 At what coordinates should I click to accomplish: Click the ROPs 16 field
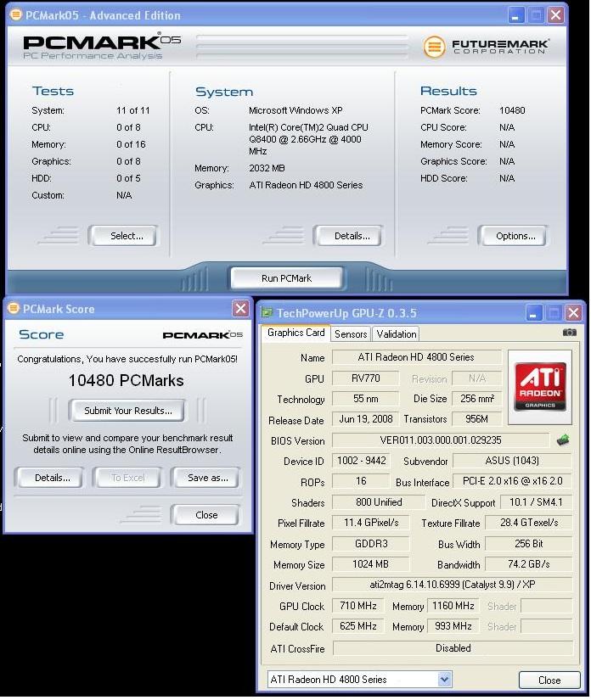[361, 482]
